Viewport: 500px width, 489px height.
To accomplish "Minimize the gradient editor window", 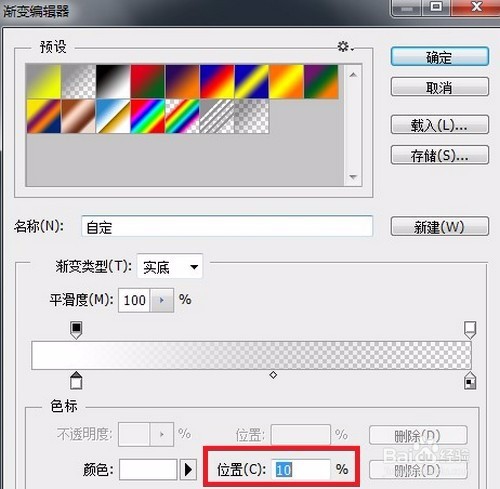I will pos(407,8).
